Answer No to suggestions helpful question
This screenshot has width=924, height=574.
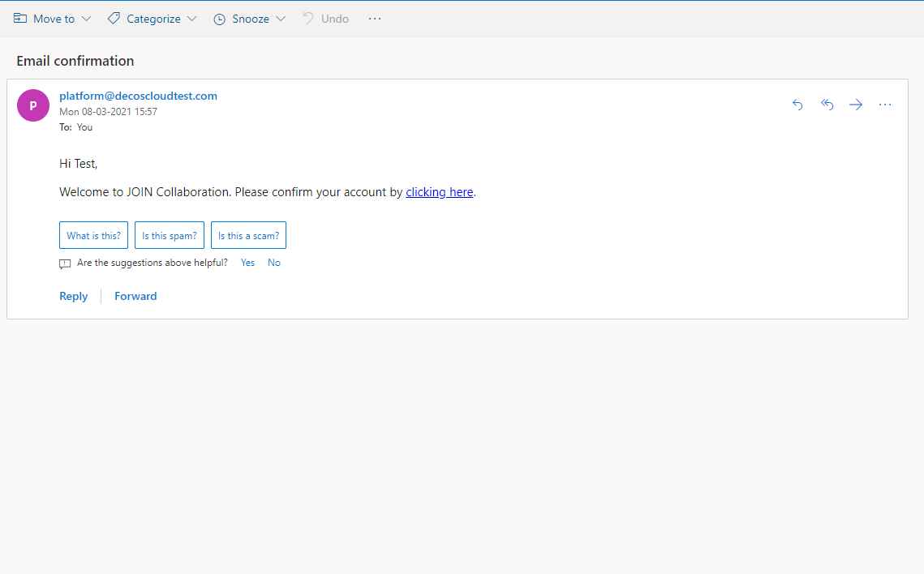274,263
